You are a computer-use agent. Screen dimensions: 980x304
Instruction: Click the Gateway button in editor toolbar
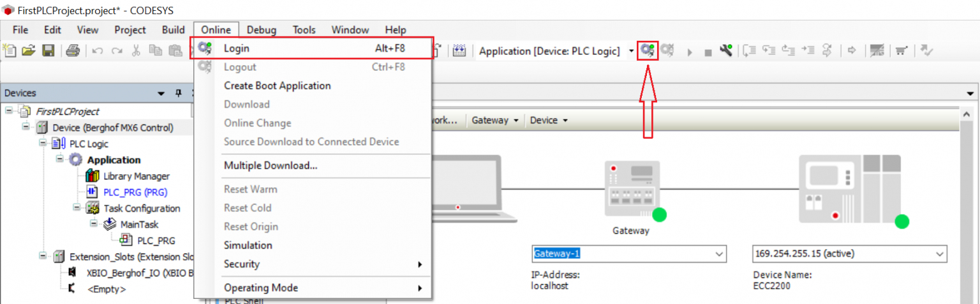493,120
